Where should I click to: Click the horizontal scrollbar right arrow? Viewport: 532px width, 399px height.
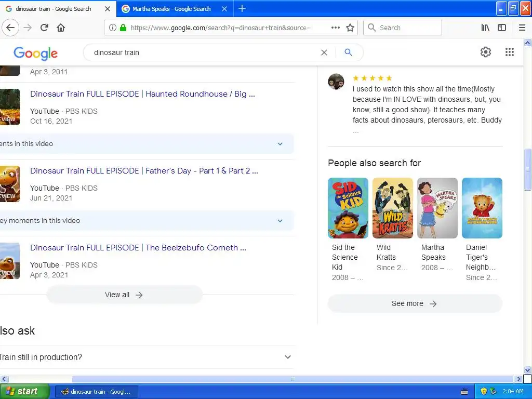(518, 379)
